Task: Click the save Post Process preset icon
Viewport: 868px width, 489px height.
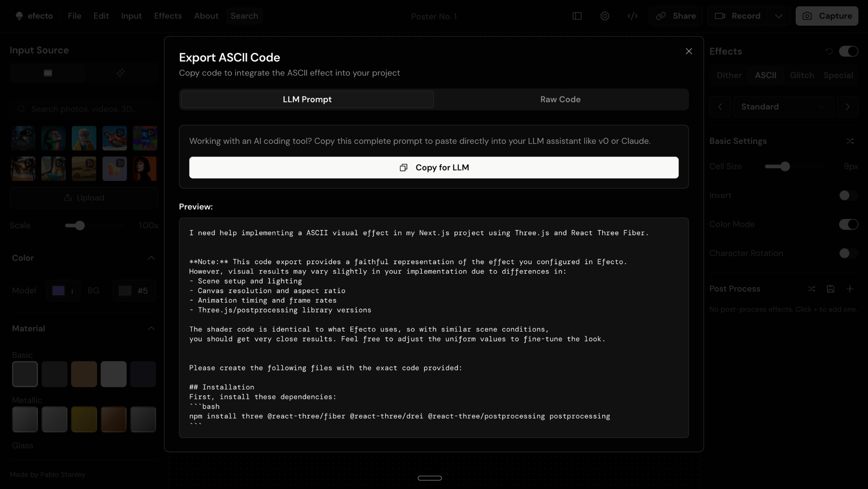Action: [830, 289]
